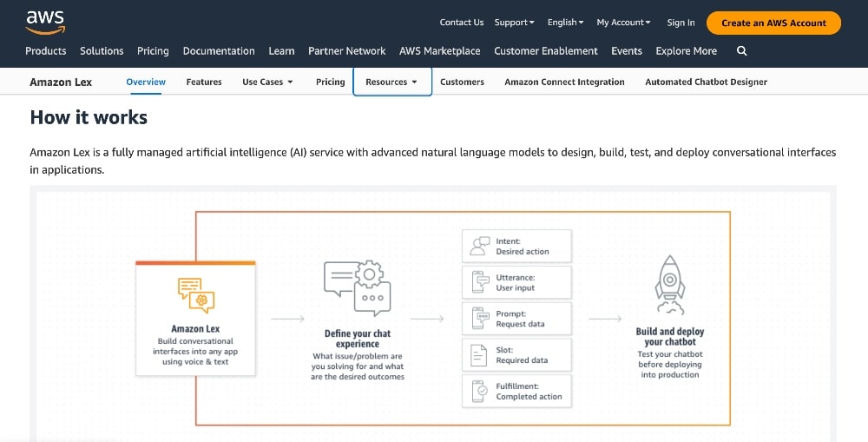Screen dimensions: 868x442
Task: Click the Amazon Lex card in diagram
Action: click(195, 319)
